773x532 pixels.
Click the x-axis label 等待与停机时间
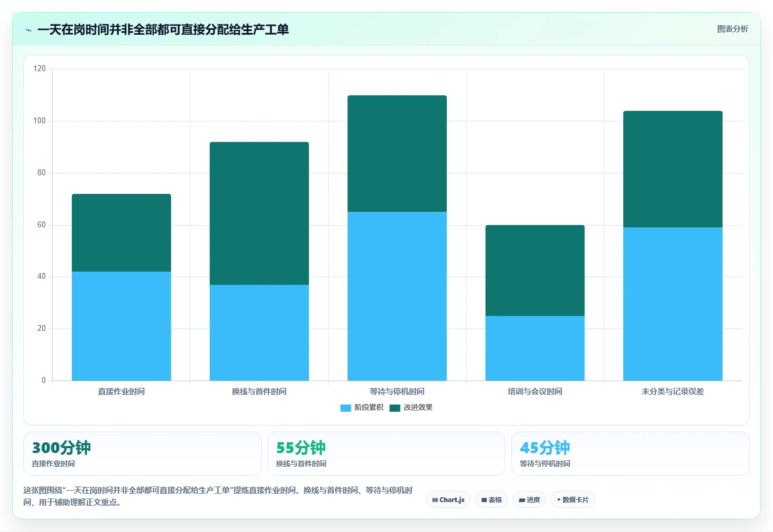coord(397,391)
